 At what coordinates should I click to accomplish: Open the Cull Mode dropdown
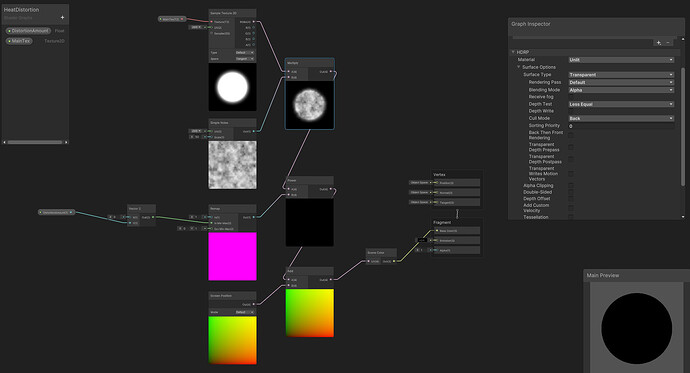pyautogui.click(x=621, y=118)
